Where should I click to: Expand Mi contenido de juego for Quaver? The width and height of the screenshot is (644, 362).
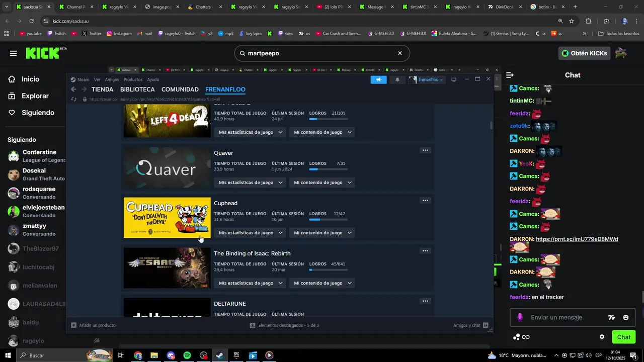tap(321, 183)
